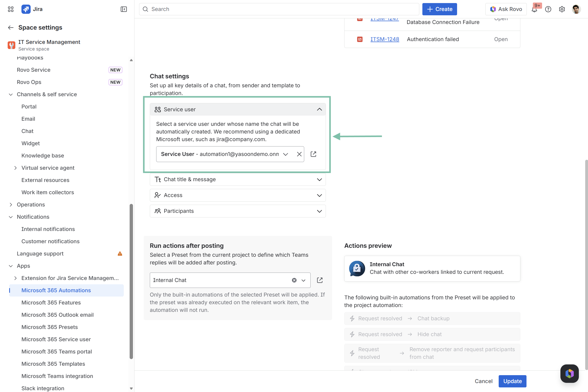The image size is (588, 392).
Task: Clear the selected service user
Action: 299,154
